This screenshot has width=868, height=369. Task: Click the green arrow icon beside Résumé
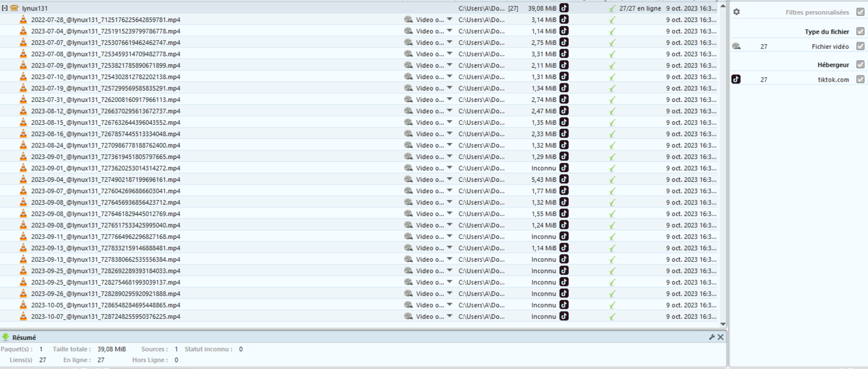[5, 337]
